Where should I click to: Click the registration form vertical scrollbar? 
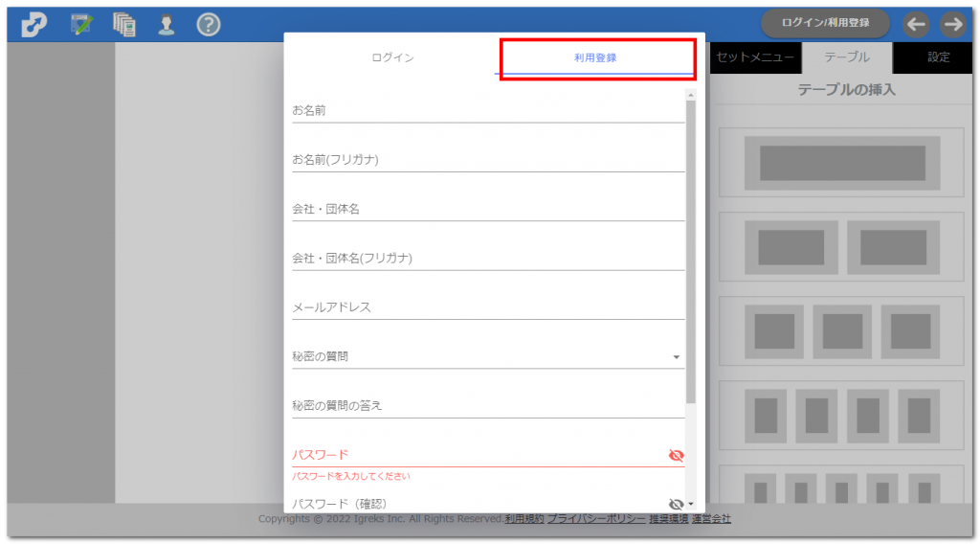[x=691, y=251]
